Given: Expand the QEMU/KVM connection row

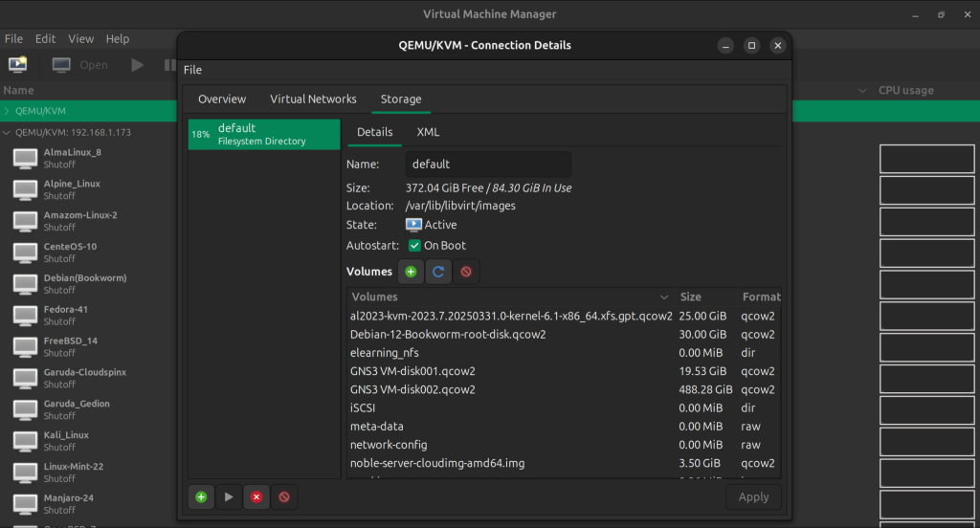Looking at the screenshot, I should click(x=7, y=111).
